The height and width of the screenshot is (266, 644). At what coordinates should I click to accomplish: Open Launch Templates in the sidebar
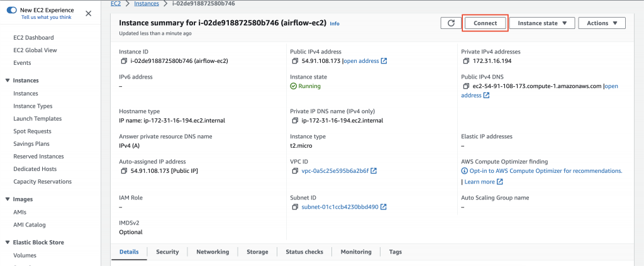click(x=37, y=119)
